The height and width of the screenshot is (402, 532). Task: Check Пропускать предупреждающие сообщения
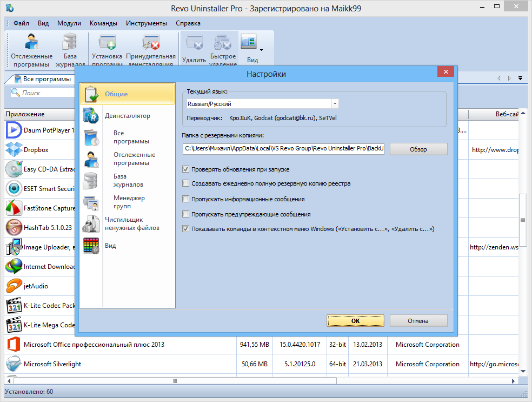pyautogui.click(x=185, y=214)
